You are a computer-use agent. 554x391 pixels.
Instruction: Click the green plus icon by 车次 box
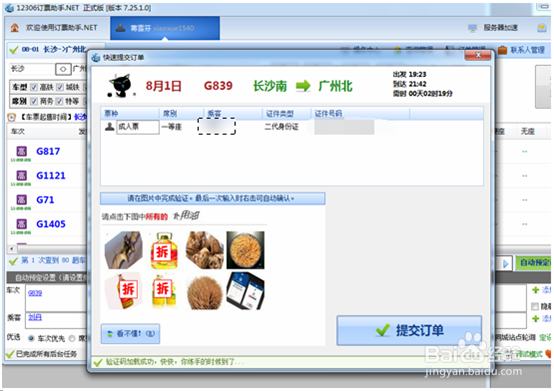tap(536, 290)
